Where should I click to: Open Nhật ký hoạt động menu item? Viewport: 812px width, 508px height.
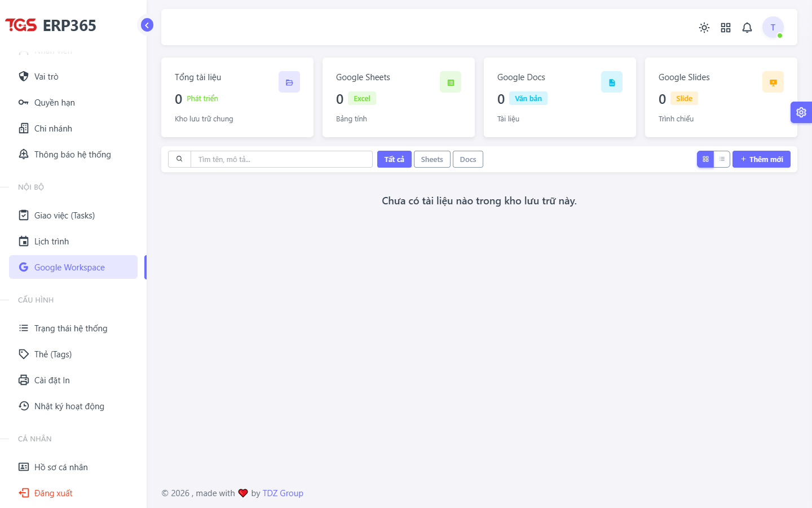[x=73, y=406]
